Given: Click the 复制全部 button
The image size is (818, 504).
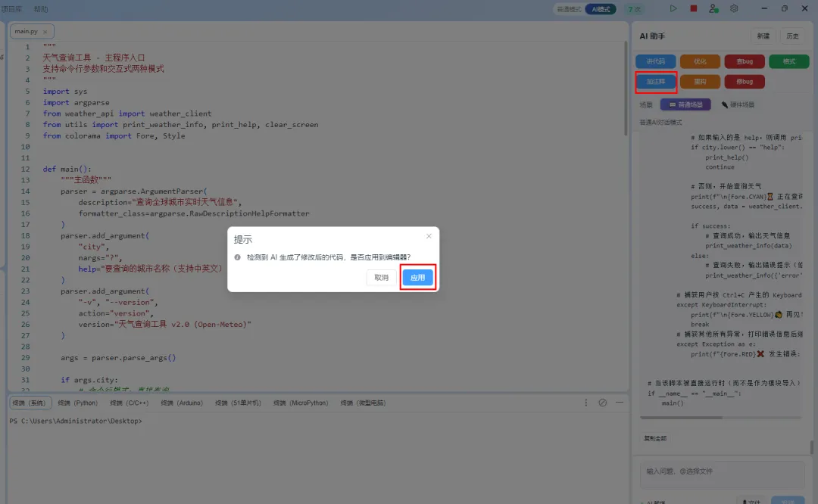Looking at the screenshot, I should [x=655, y=438].
